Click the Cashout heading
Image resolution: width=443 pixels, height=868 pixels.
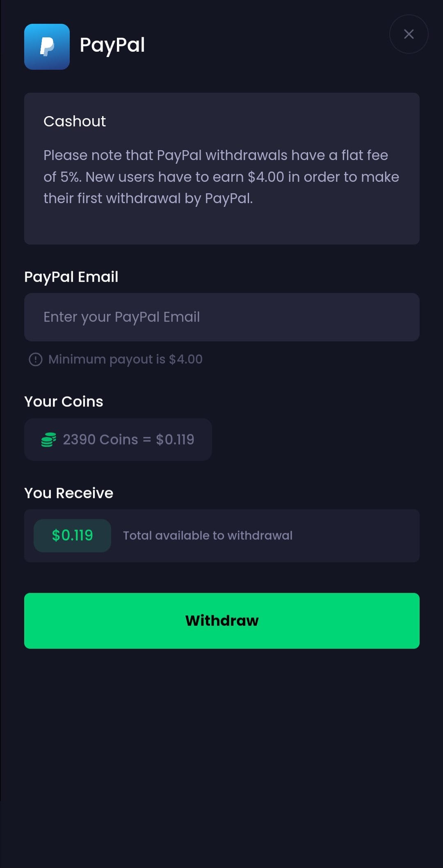click(75, 121)
